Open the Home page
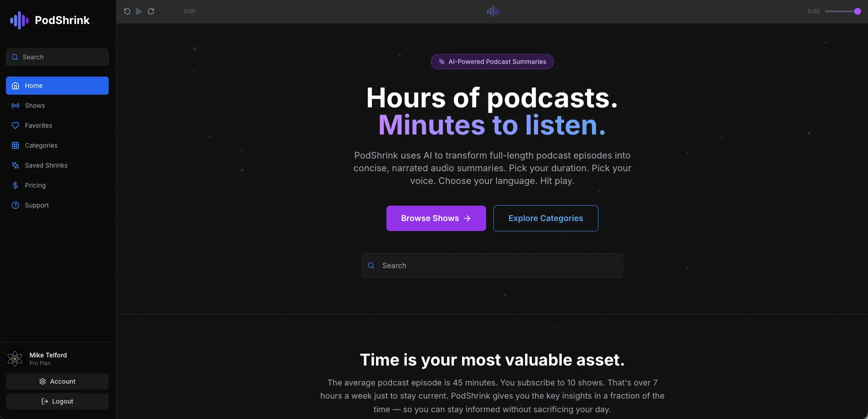 pyautogui.click(x=57, y=86)
